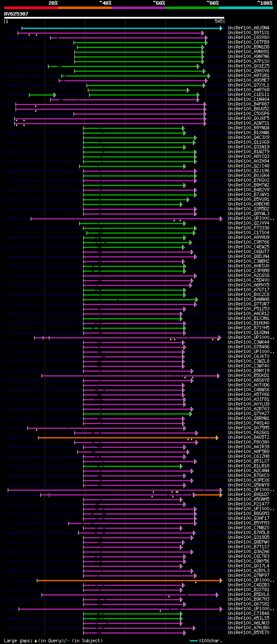
Task: Open hit UniRef100_B5YE70
Action: [248, 633]
